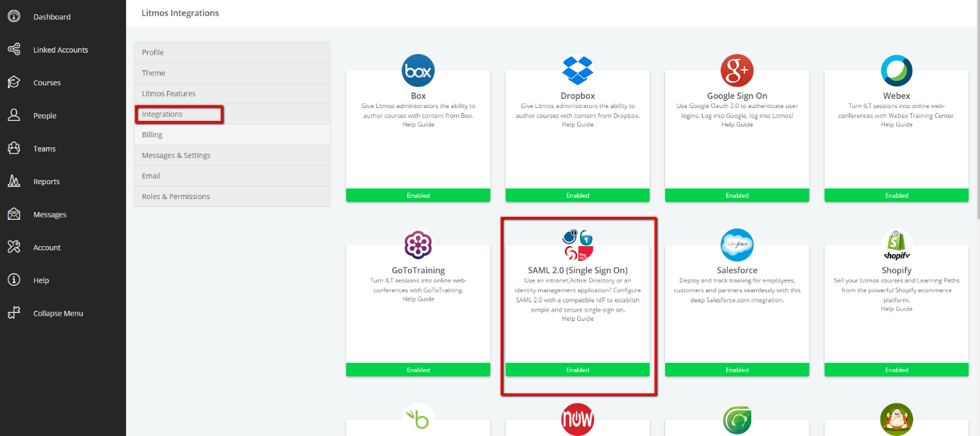Image resolution: width=980 pixels, height=436 pixels.
Task: Click the Messages envelope icon
Action: 14,214
